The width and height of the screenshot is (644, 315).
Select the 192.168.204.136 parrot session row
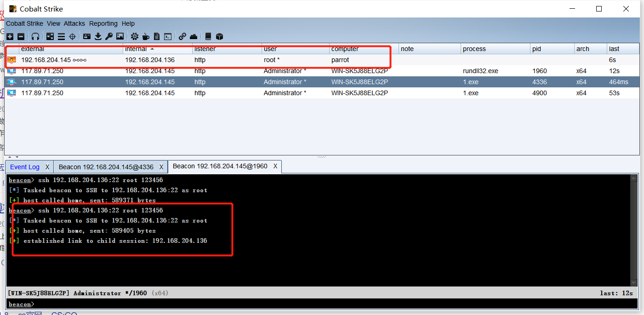click(322, 60)
